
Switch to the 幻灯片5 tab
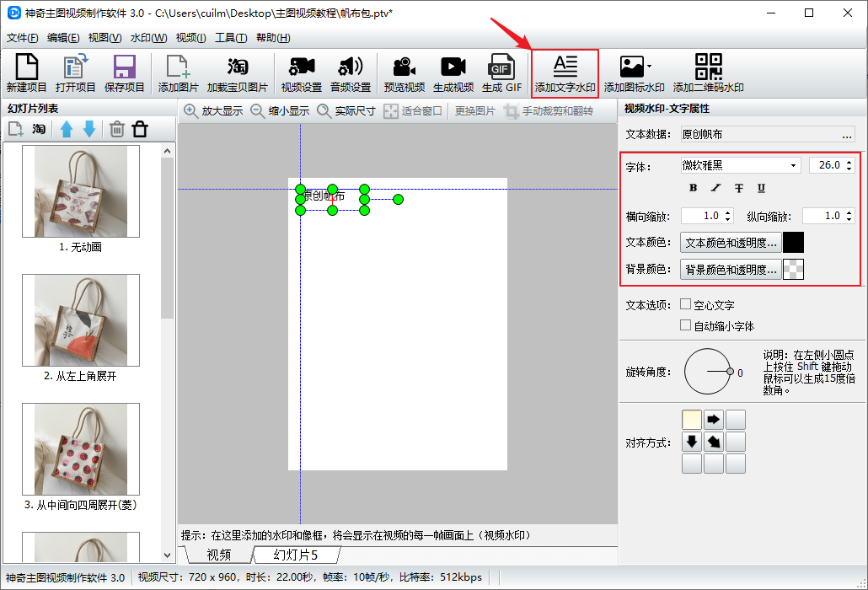(x=296, y=555)
